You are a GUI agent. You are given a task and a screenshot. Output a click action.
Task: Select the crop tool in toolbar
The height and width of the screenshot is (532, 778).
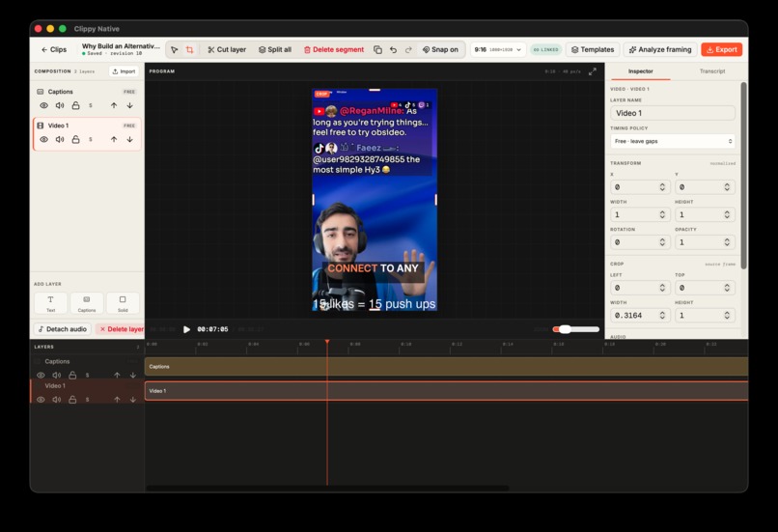(189, 49)
